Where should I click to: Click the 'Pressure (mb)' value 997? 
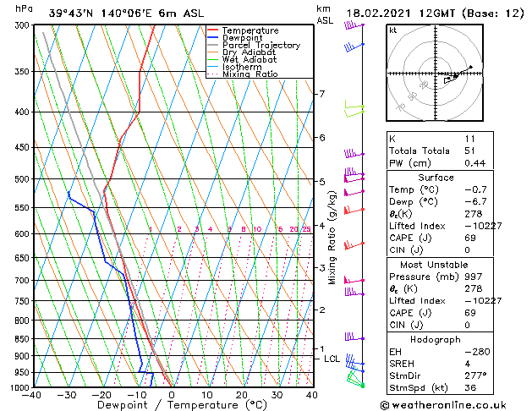474,277
